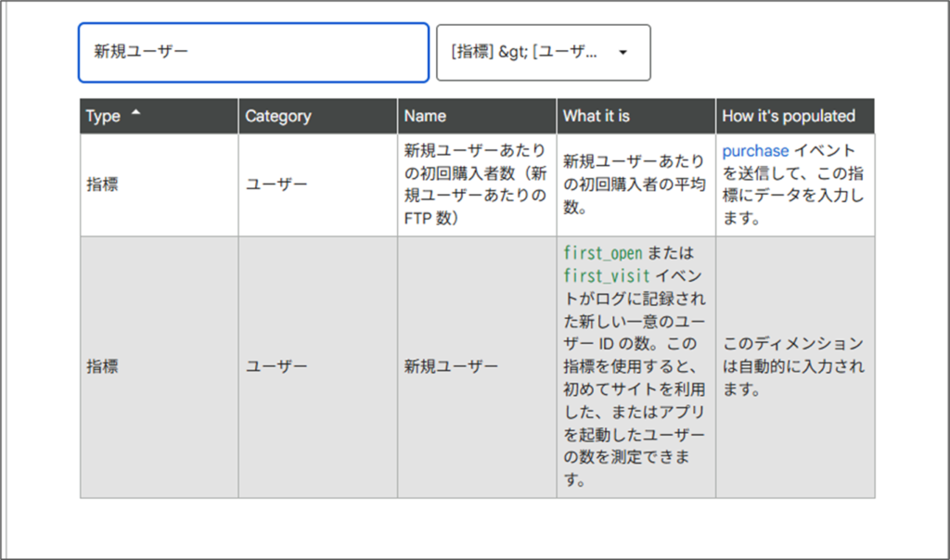Click the first_open code text
950x560 pixels.
pos(603,252)
